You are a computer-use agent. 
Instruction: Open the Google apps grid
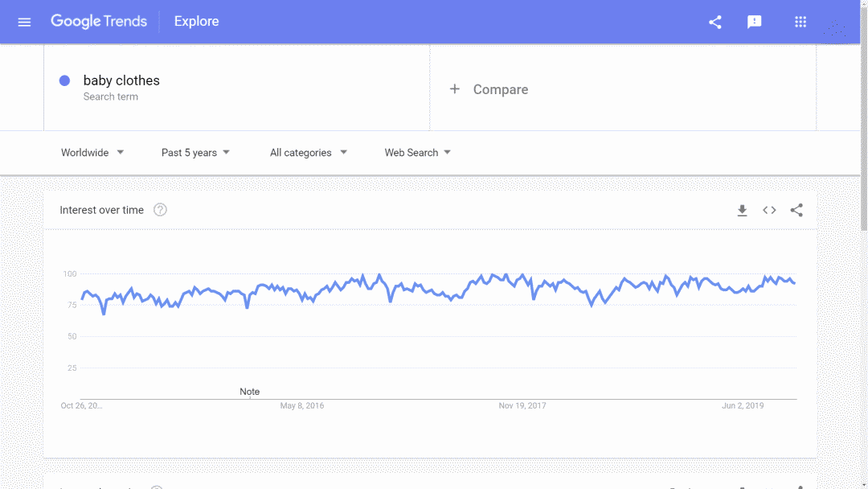[x=800, y=22]
